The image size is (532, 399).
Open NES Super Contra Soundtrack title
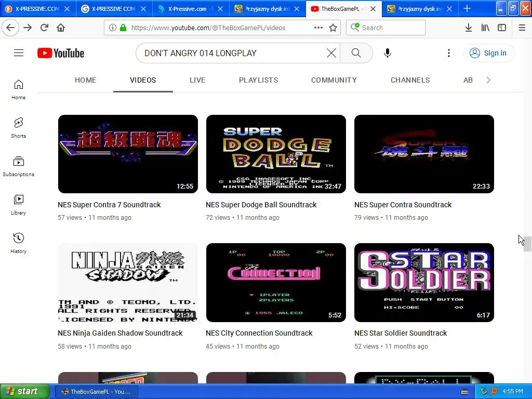403,205
